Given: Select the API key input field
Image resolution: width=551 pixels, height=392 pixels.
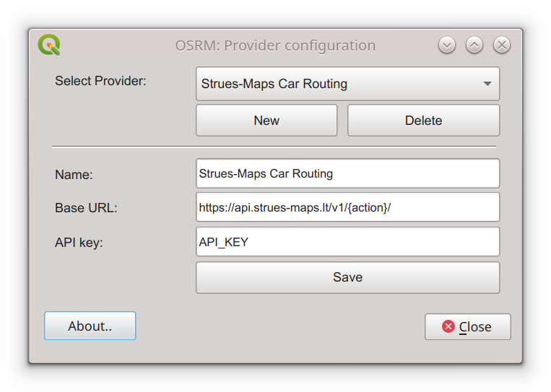Looking at the screenshot, I should click(x=347, y=242).
